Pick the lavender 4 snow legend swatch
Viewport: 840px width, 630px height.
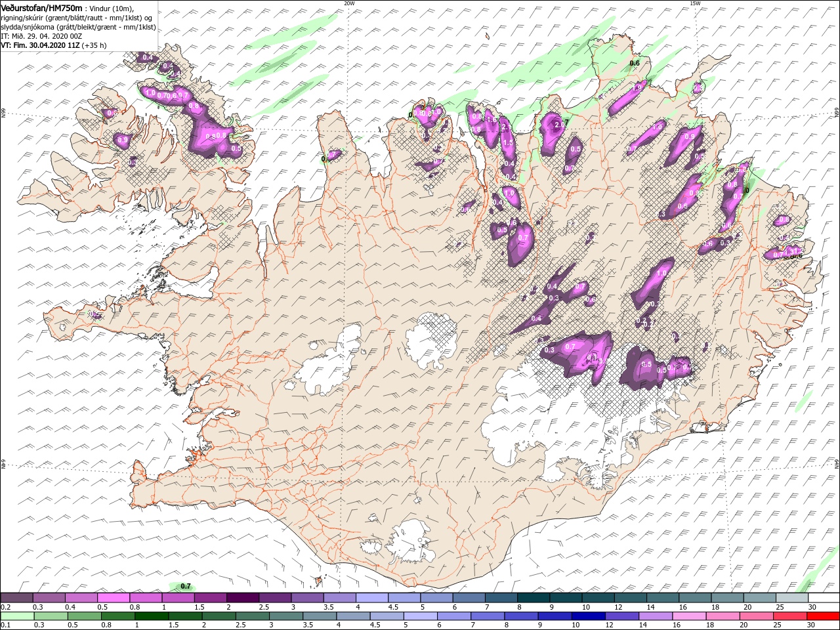pyautogui.click(x=372, y=598)
